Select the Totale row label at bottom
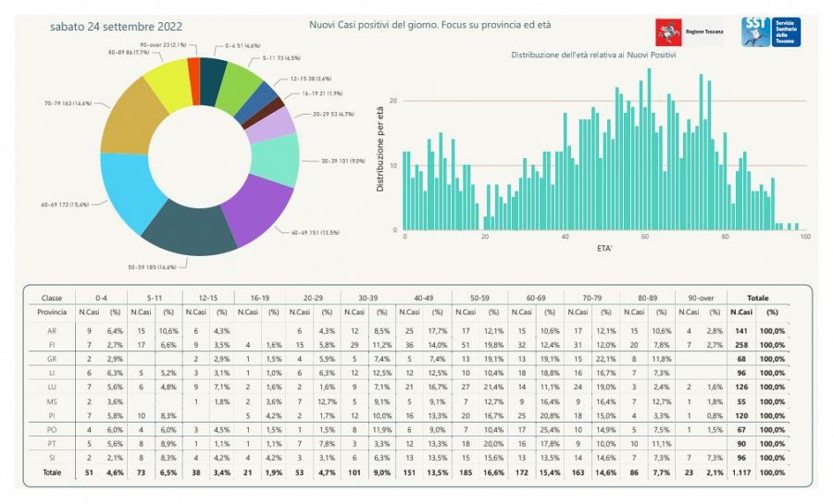 pyautogui.click(x=52, y=472)
